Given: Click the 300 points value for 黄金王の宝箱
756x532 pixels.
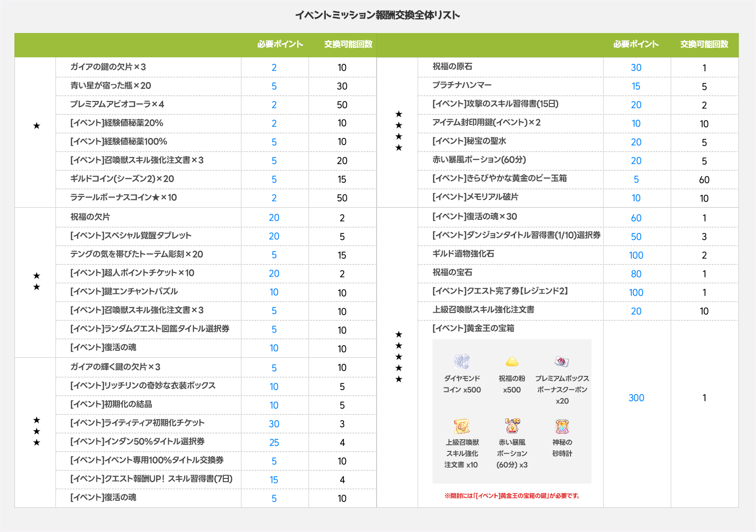Looking at the screenshot, I should tap(636, 398).
